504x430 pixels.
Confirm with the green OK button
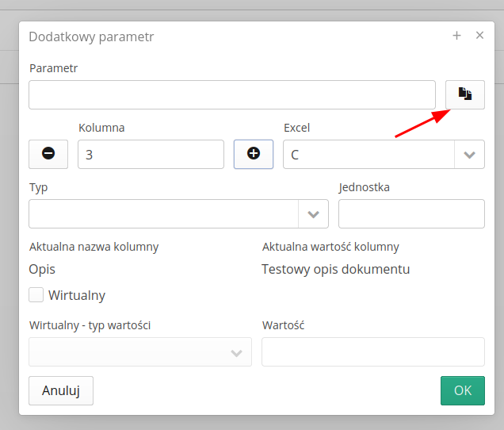pos(462,390)
